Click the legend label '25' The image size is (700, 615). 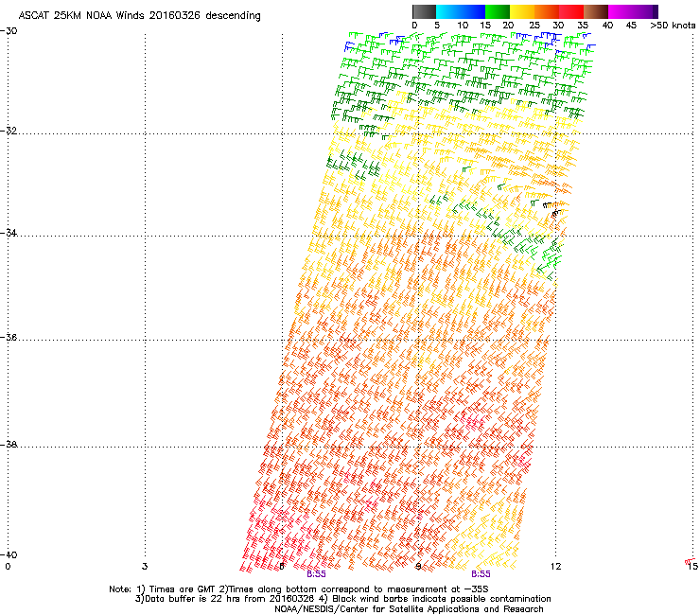coord(534,26)
